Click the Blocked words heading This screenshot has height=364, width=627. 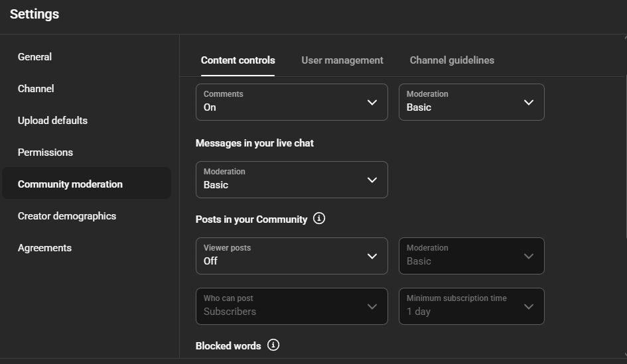tap(228, 345)
